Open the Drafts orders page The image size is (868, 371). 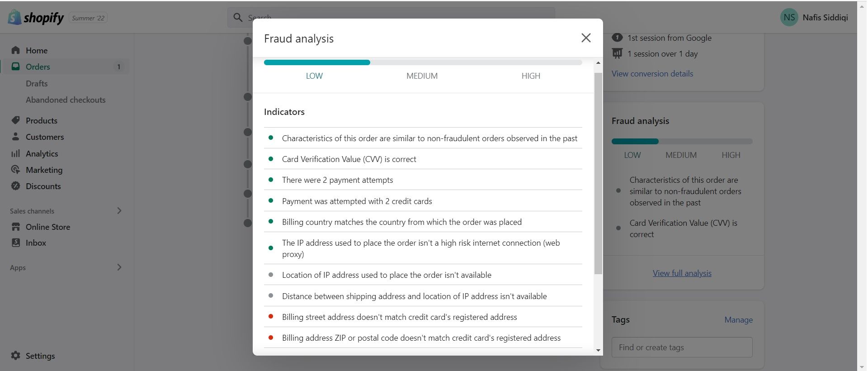pos(37,83)
